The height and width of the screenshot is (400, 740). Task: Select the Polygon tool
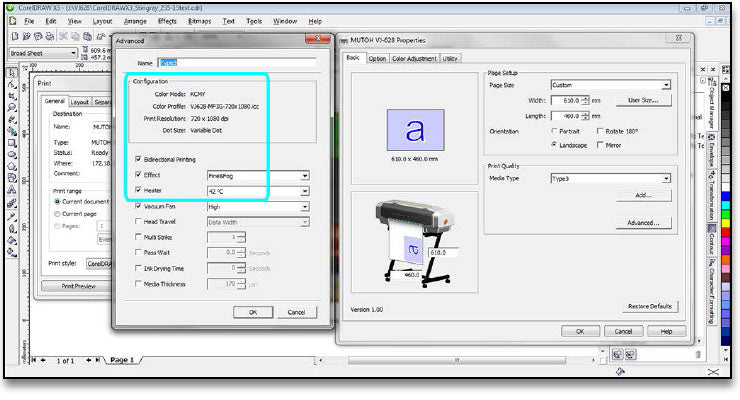(12, 167)
